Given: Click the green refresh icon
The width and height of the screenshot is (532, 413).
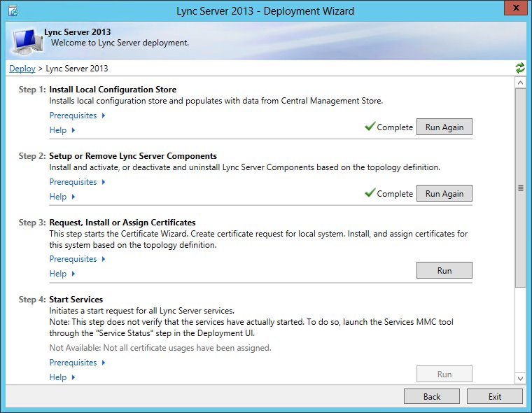Looking at the screenshot, I should (x=519, y=68).
